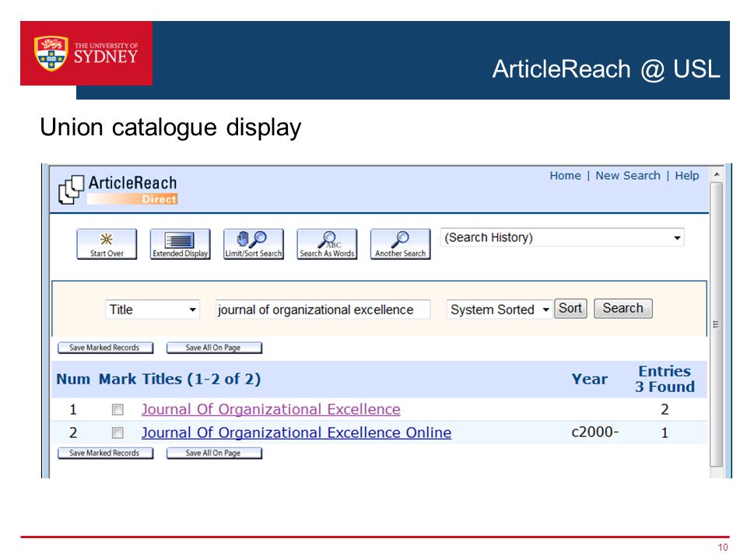Viewport: 747px width, 560px height.
Task: Click the Num column header
Action: (x=73, y=379)
